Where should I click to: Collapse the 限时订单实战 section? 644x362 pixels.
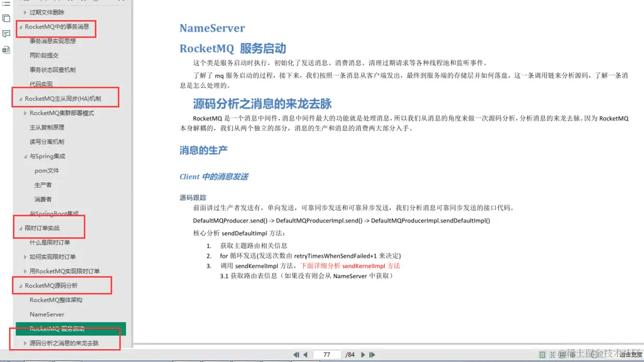coord(20,228)
